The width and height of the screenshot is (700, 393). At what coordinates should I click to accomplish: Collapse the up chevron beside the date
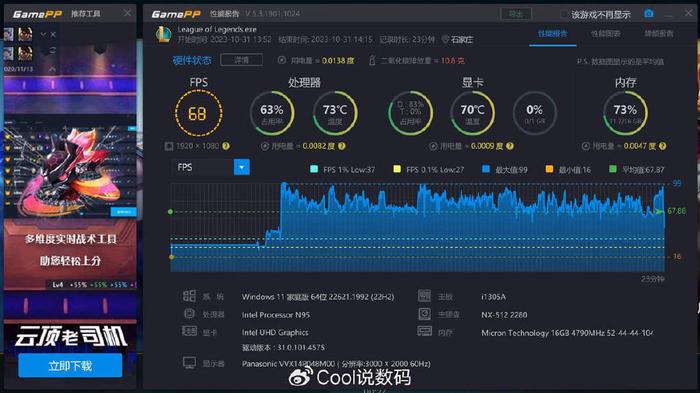[52, 69]
